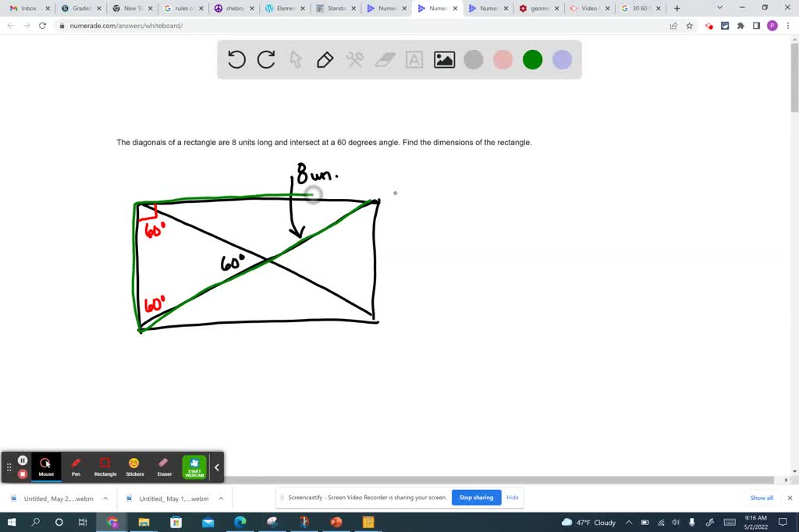Open the Stickers tool in the recording bar
This screenshot has width=799, height=532.
point(134,468)
